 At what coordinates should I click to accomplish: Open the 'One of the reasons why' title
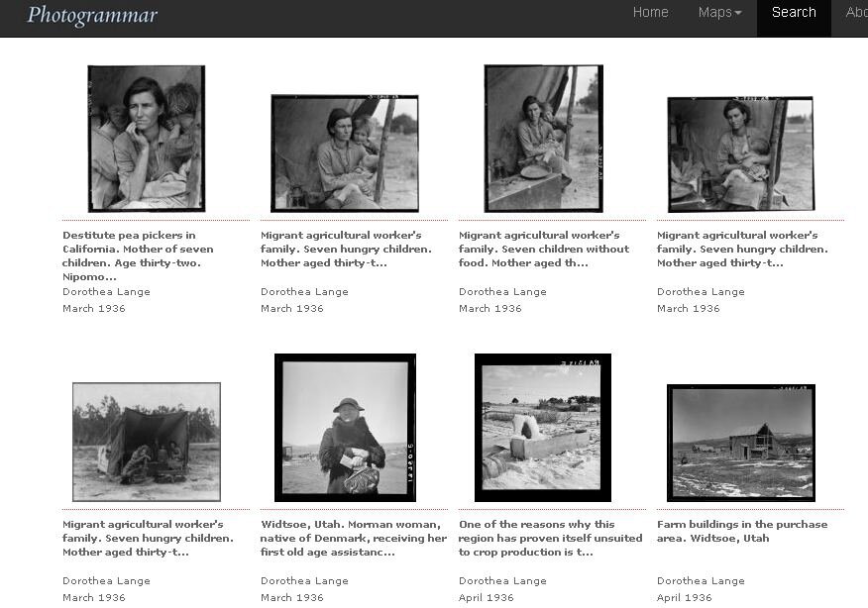coord(550,538)
